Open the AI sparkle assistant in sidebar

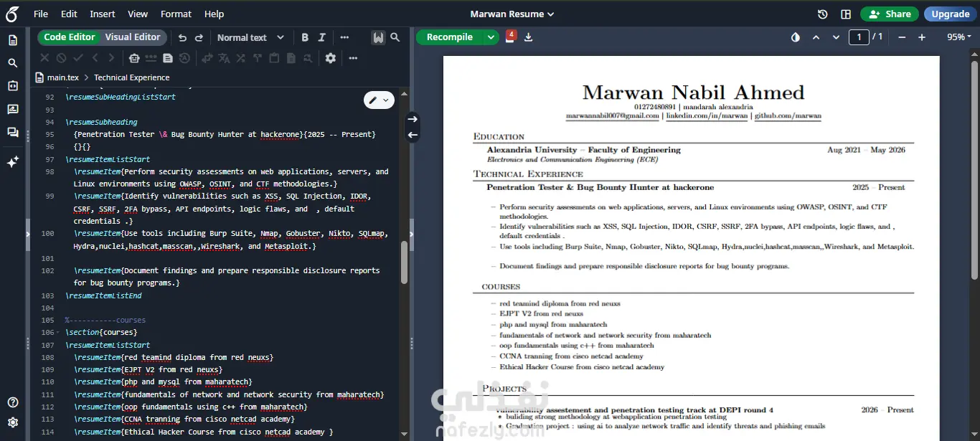pyautogui.click(x=13, y=162)
